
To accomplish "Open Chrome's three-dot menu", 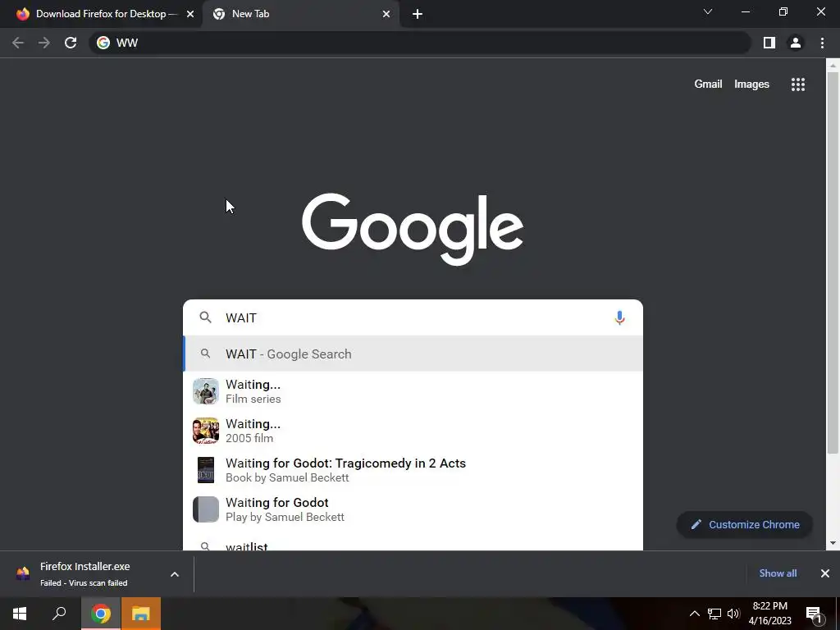I will click(822, 43).
